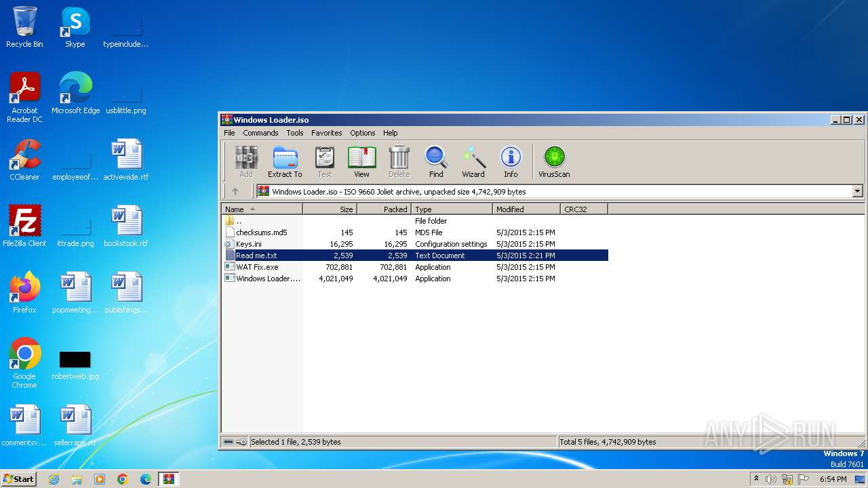Open Skype desktop shortcut
This screenshot has width=868, height=488.
(x=75, y=27)
